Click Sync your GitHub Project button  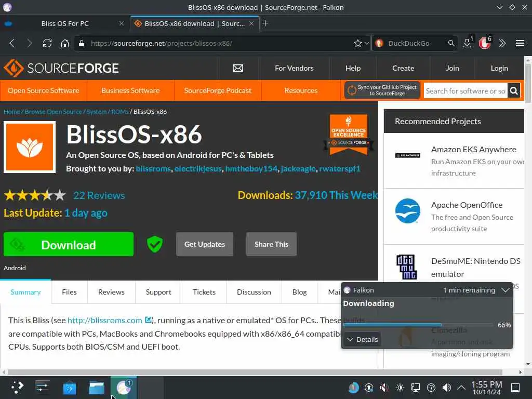[382, 90]
